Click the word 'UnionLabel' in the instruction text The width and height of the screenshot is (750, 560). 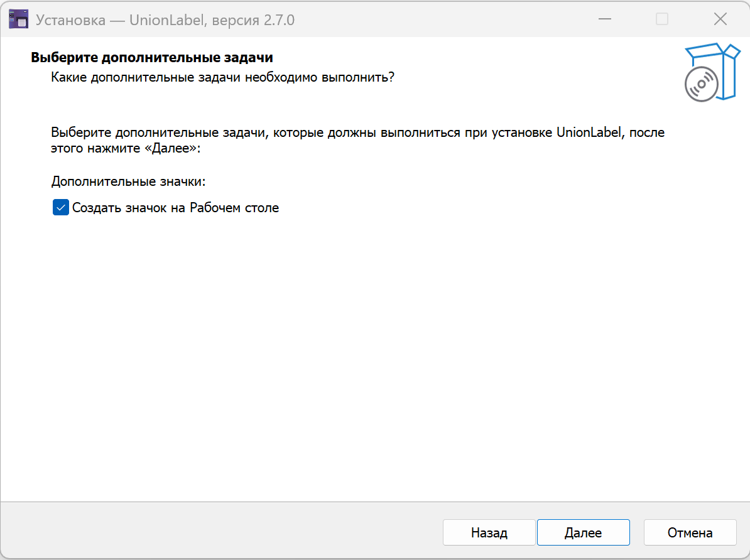click(590, 133)
